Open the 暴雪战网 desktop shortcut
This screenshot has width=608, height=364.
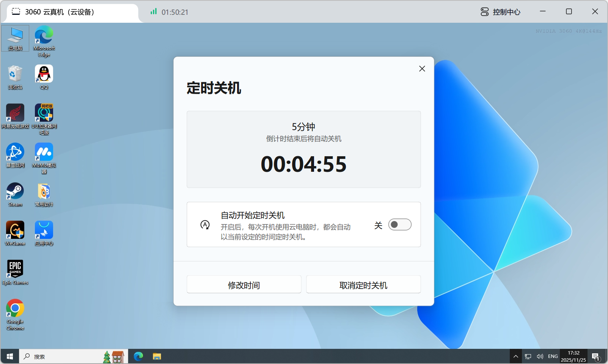point(15,152)
